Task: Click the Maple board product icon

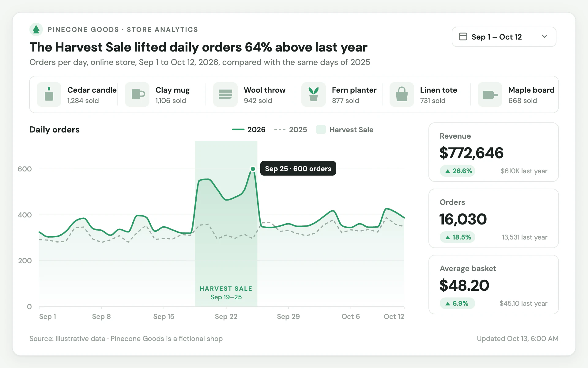Action: click(x=490, y=94)
